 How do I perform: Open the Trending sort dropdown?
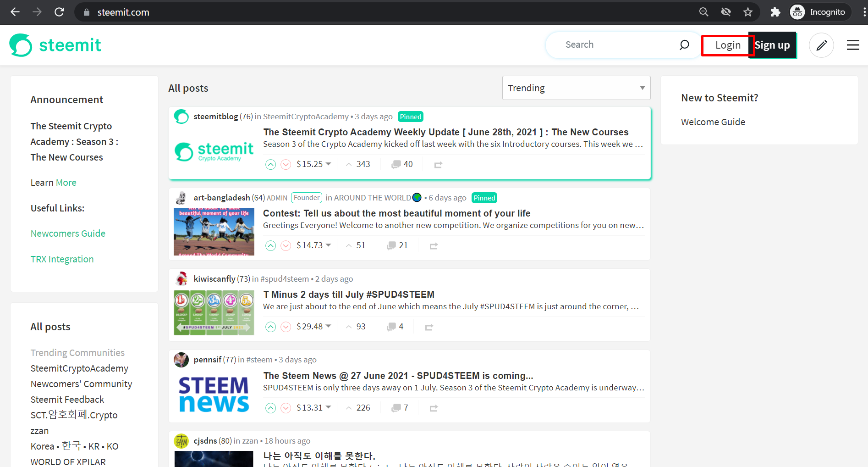point(576,88)
